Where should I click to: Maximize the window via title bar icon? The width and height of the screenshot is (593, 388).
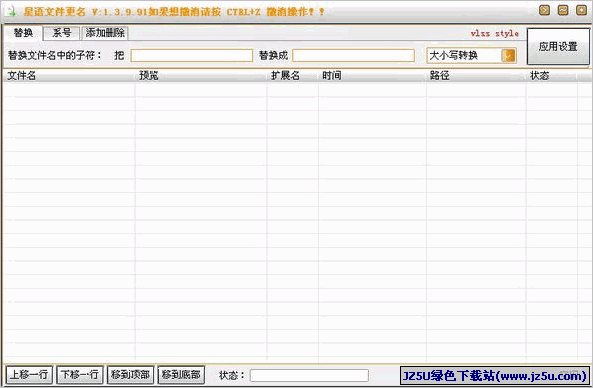point(563,10)
